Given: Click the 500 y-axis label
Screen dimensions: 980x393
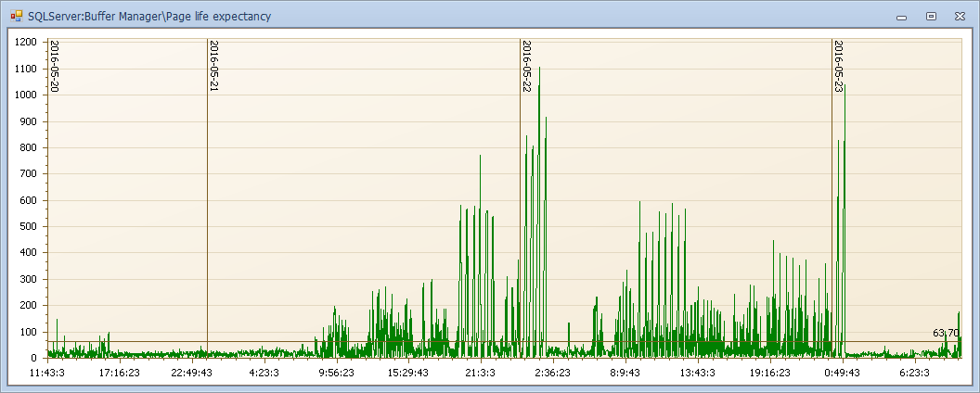Looking at the screenshot, I should point(30,226).
